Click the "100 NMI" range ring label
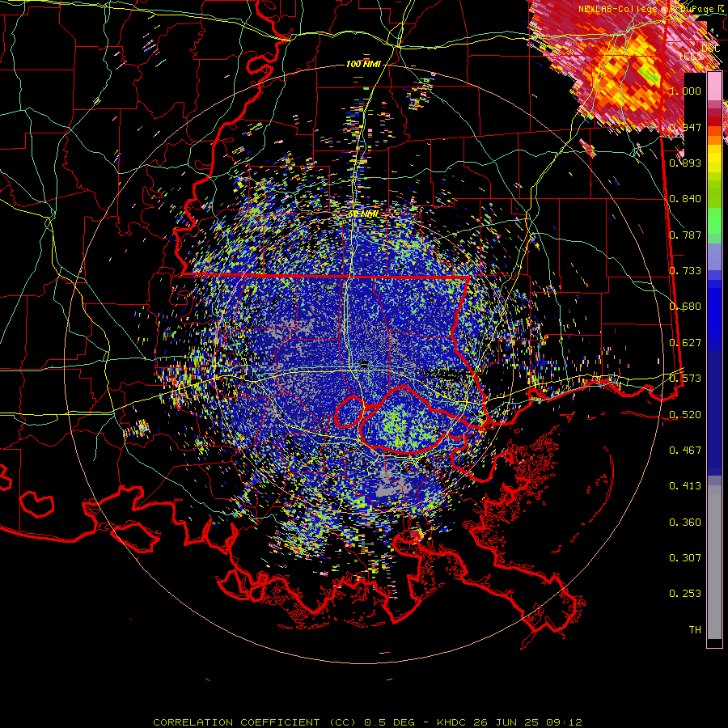728x728 pixels. click(x=363, y=64)
